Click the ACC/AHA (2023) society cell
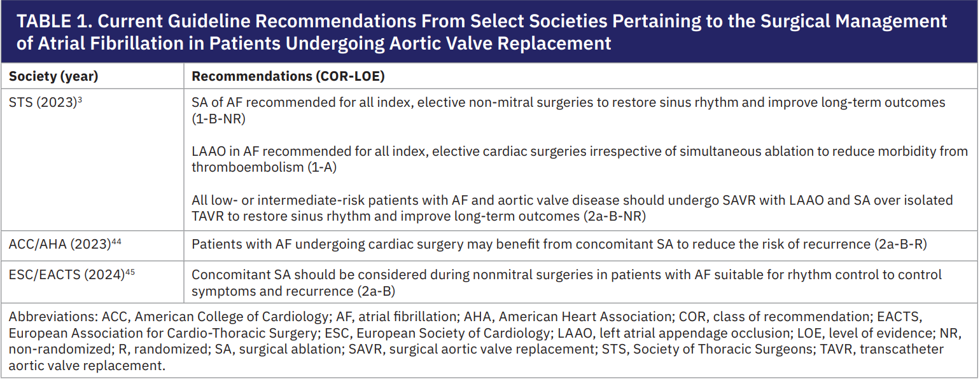Viewport: 980px width, 379px height. click(59, 245)
